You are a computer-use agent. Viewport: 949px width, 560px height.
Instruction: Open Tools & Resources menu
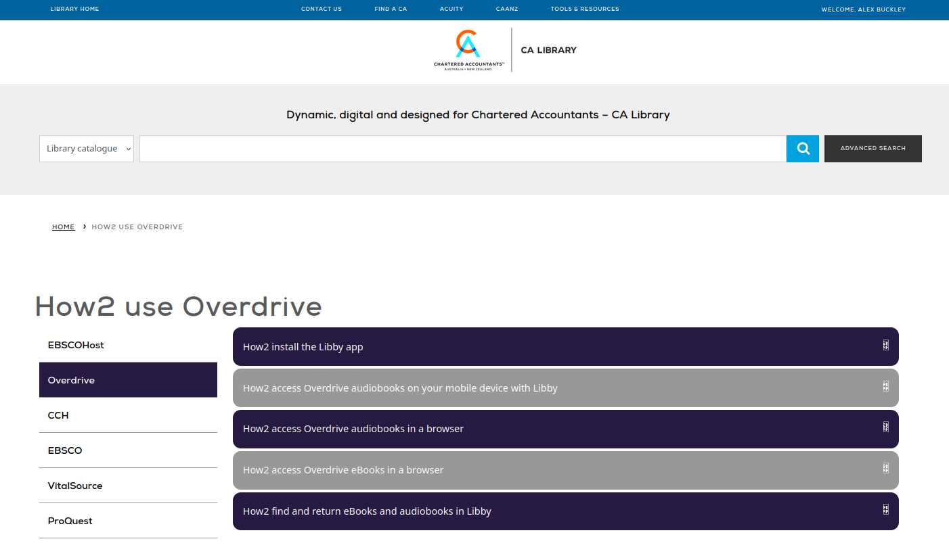coord(585,9)
